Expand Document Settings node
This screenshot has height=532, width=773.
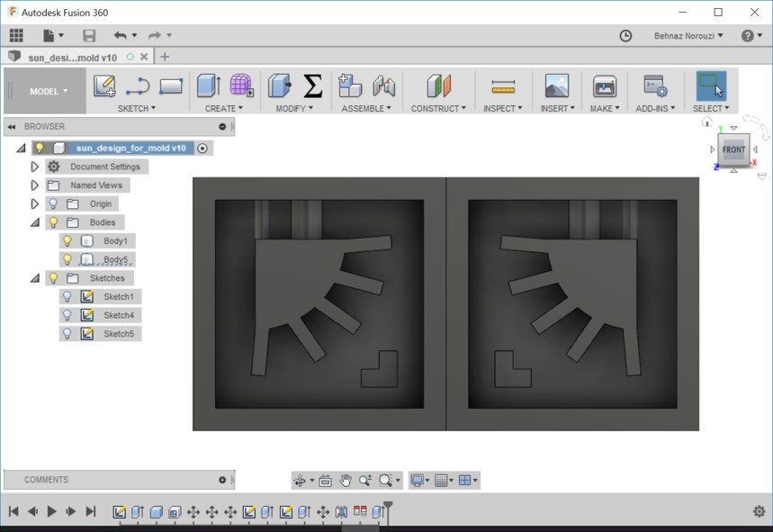point(34,167)
